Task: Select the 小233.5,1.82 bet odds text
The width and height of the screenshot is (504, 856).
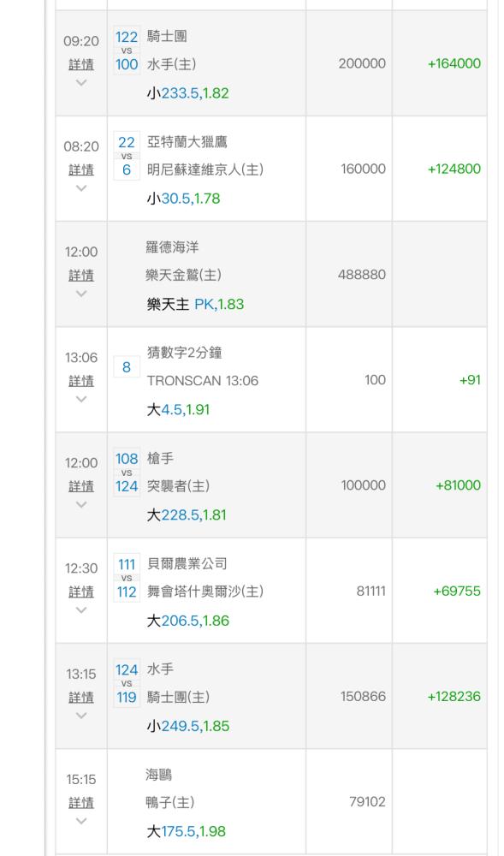Action: (187, 92)
